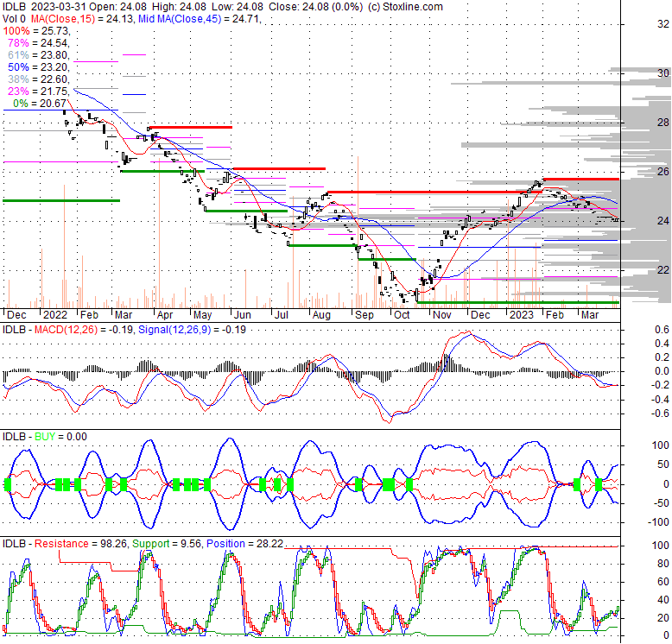
Task: Click 'Mid MA(Close,45)' legend label
Action: tap(180, 19)
